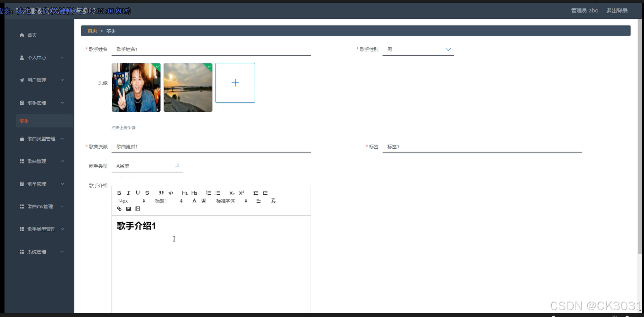Image resolution: width=644 pixels, height=317 pixels.
Task: Click into the 歌手介绍1 editor text
Action: tap(136, 226)
